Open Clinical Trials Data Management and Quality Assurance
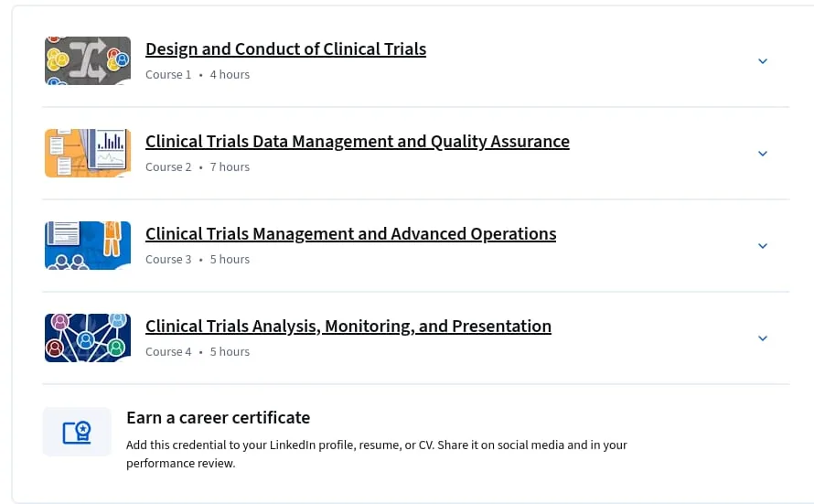The width and height of the screenshot is (814, 504). pos(358,141)
